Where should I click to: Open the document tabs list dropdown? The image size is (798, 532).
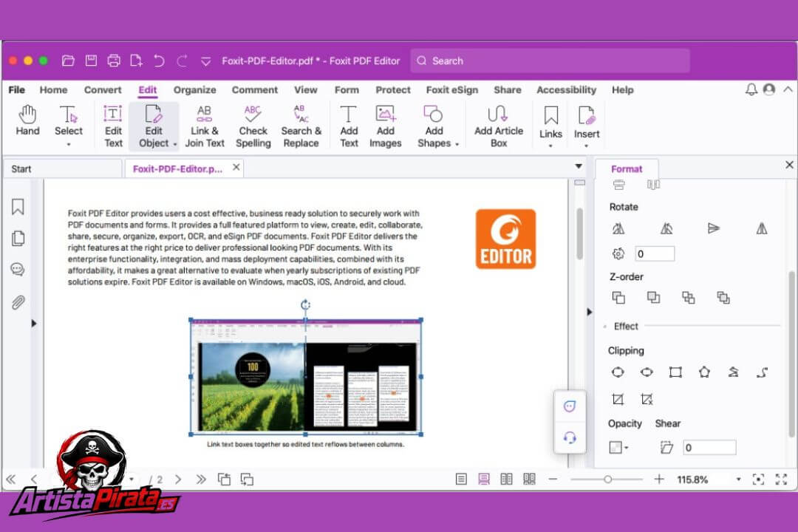click(x=579, y=166)
